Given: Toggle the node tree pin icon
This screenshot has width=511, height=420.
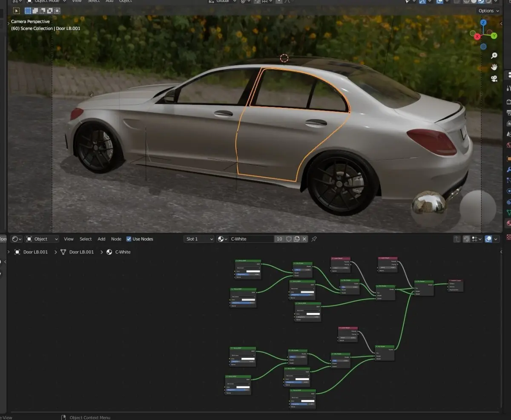Looking at the screenshot, I should [x=314, y=239].
